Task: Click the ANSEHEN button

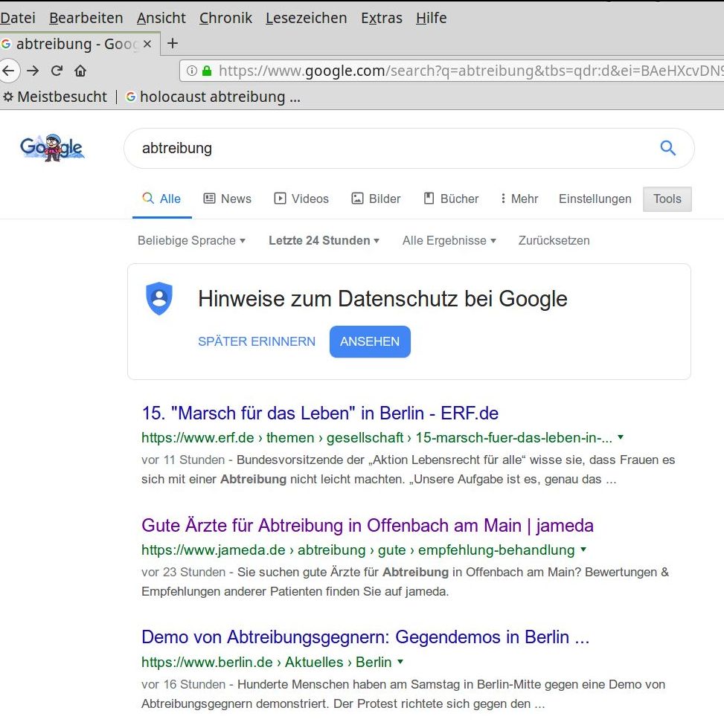Action: (370, 342)
